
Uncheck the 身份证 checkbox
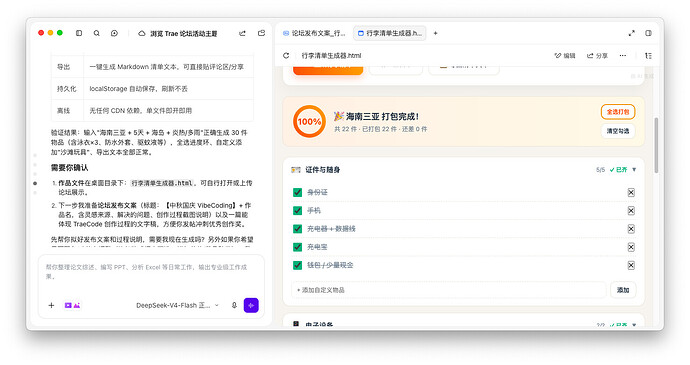(297, 192)
